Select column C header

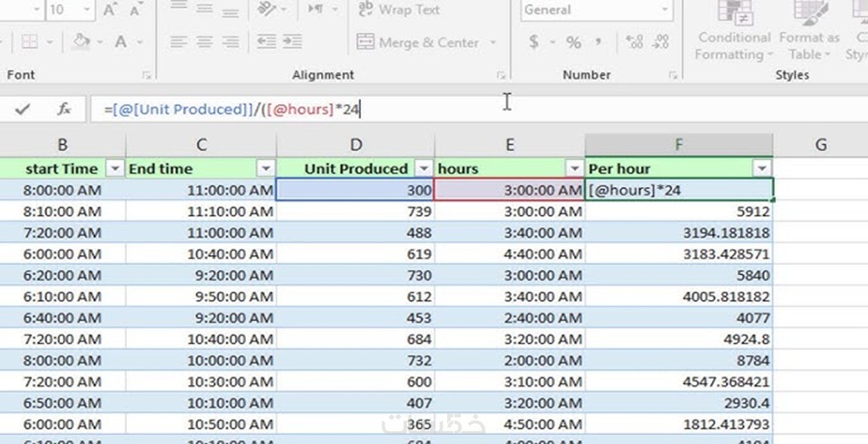pos(201,145)
